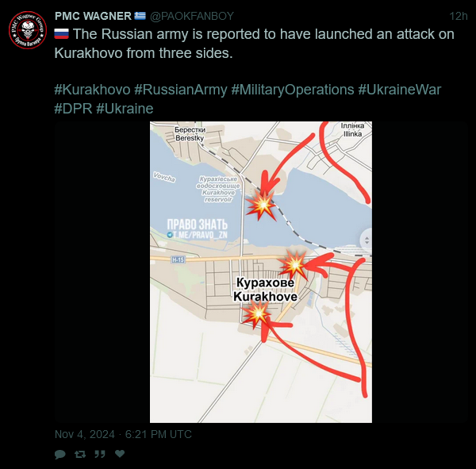The image size is (476, 469).
Task: Click the explosion marker on the reservoir bridge
Action: (x=261, y=205)
